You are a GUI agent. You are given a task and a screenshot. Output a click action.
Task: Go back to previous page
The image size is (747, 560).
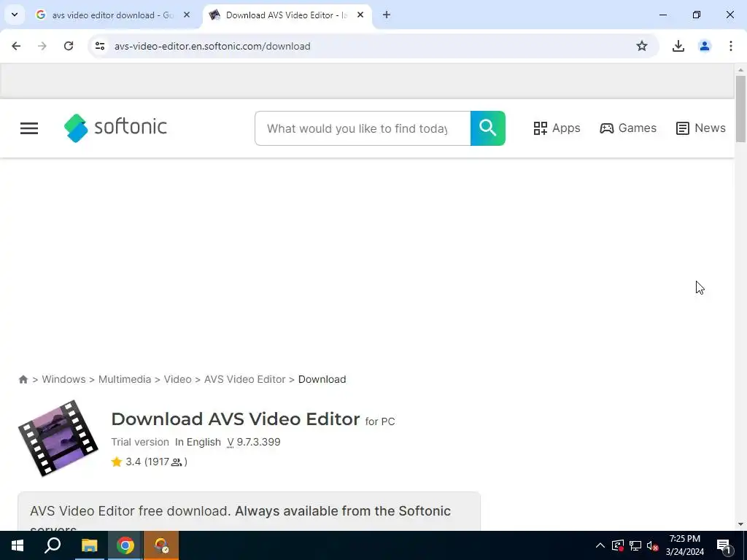pyautogui.click(x=16, y=46)
